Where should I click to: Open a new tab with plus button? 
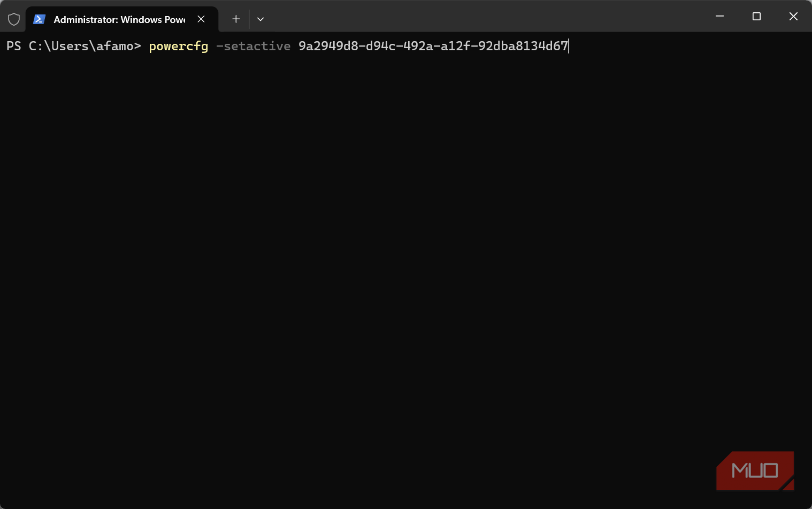236,19
